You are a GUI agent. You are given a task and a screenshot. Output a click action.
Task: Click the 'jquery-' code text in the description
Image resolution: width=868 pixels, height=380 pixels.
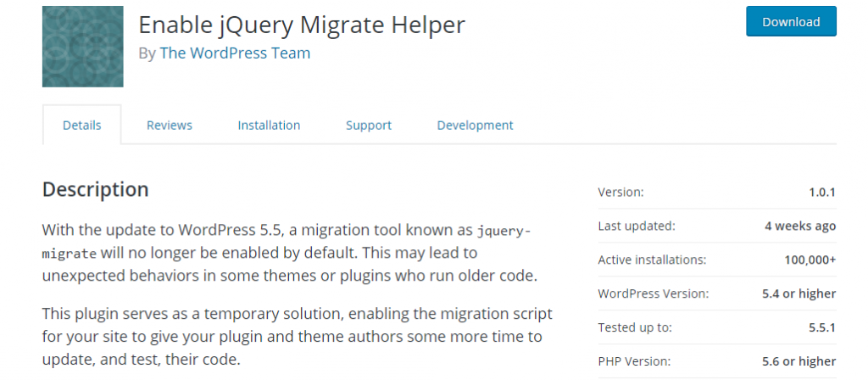point(504,231)
